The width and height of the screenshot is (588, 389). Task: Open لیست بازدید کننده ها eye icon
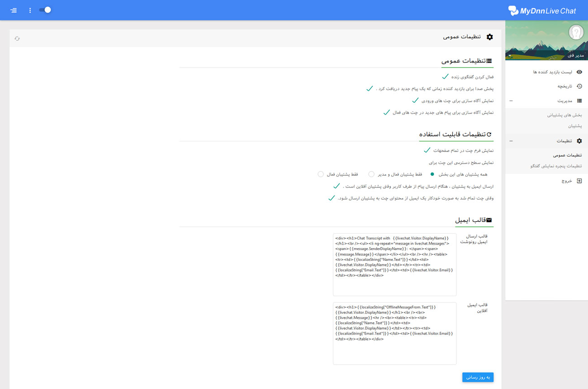point(579,72)
